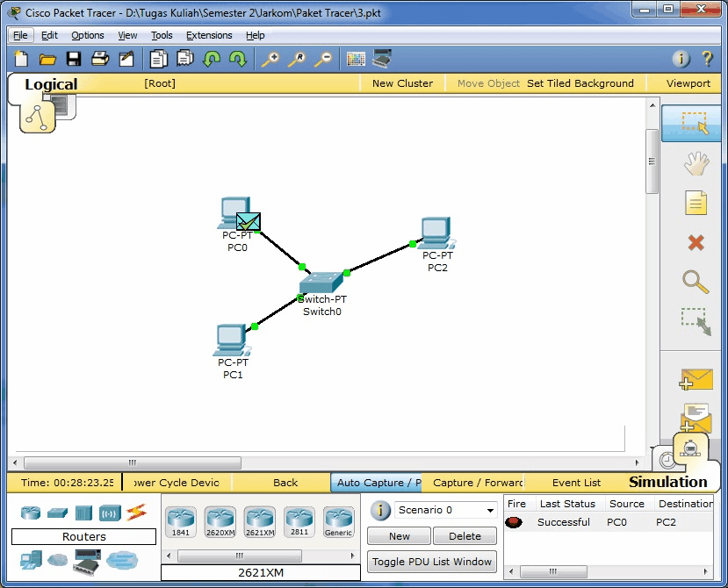The width and height of the screenshot is (728, 588).
Task: Choose the Add Simple PDU envelope tool
Action: [x=696, y=379]
